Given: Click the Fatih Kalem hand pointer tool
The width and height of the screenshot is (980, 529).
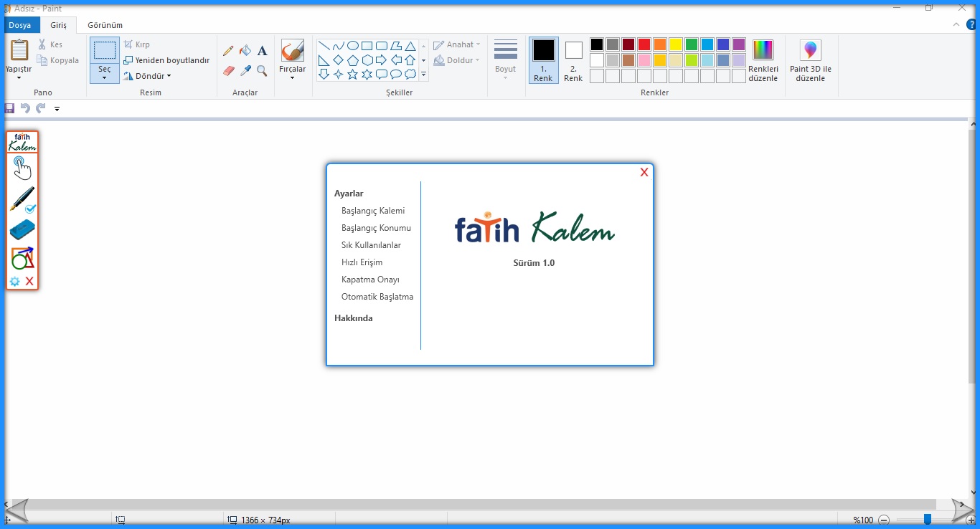Looking at the screenshot, I should point(22,168).
